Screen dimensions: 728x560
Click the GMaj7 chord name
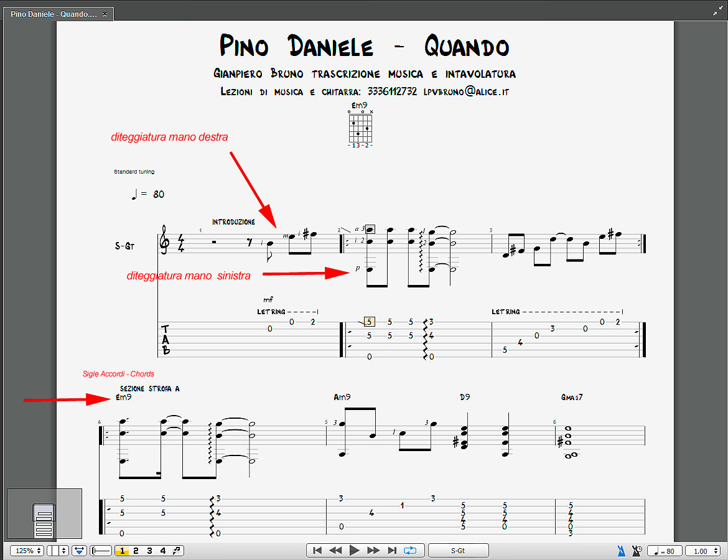click(572, 397)
